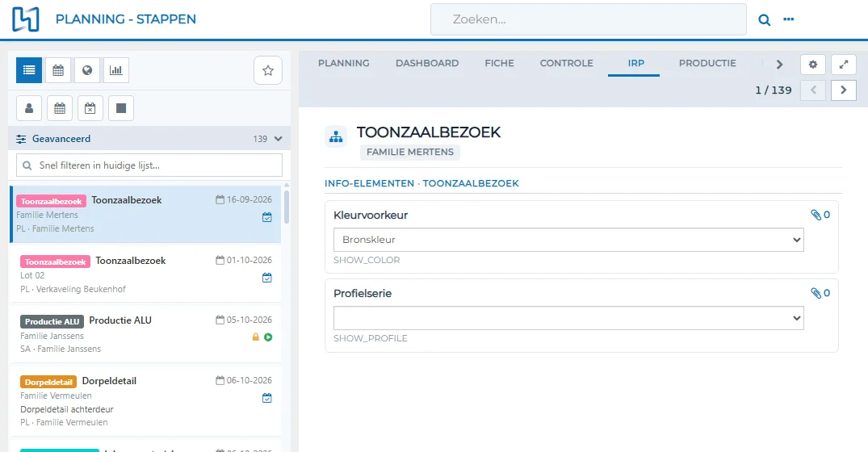This screenshot has width=868, height=452.
Task: Click the org-chart icon beside Toonzaalbezoek title
Action: (336, 136)
